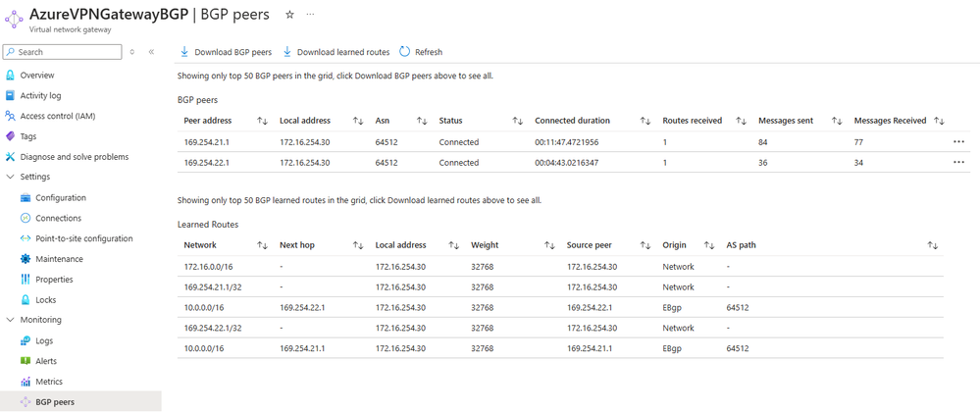Sort learned routes by Network column
Screen dimensions: 980x414
262,246
